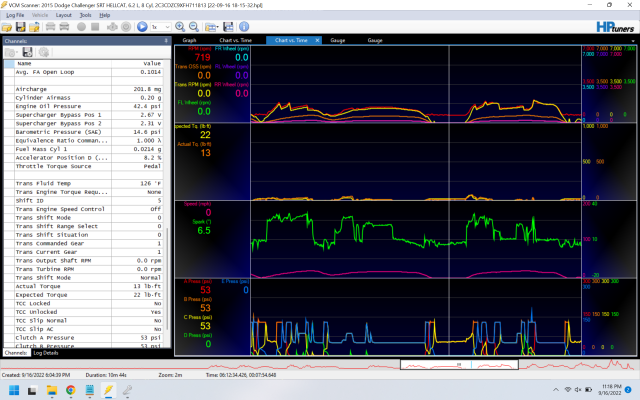640x400 pixels.
Task: Click the grey engine icon in the toolbar
Action: (x=112, y=27)
